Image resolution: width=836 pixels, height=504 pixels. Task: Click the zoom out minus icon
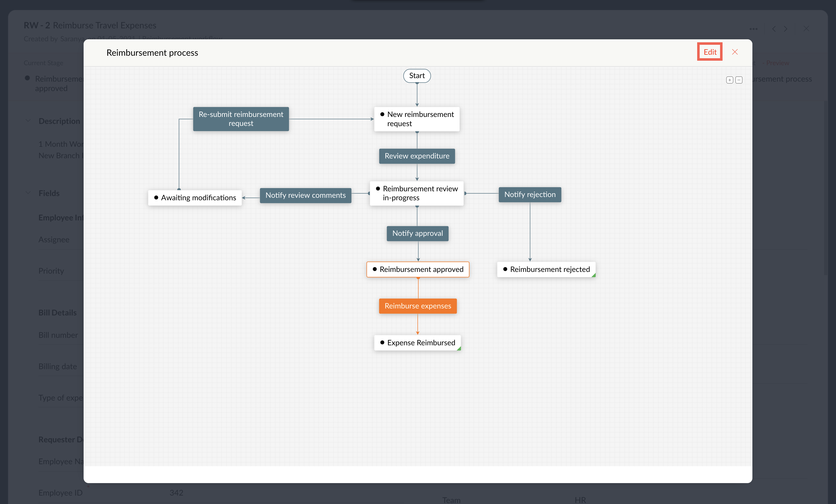tap(739, 80)
